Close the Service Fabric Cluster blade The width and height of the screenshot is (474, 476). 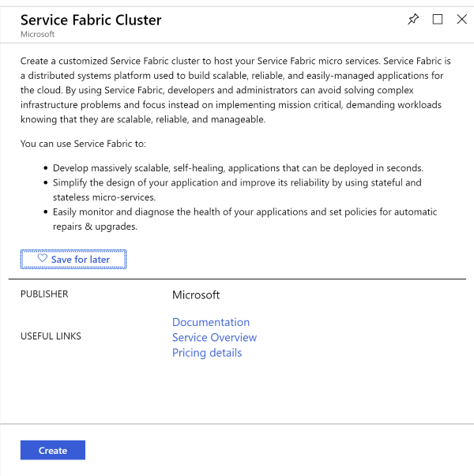[x=461, y=20]
